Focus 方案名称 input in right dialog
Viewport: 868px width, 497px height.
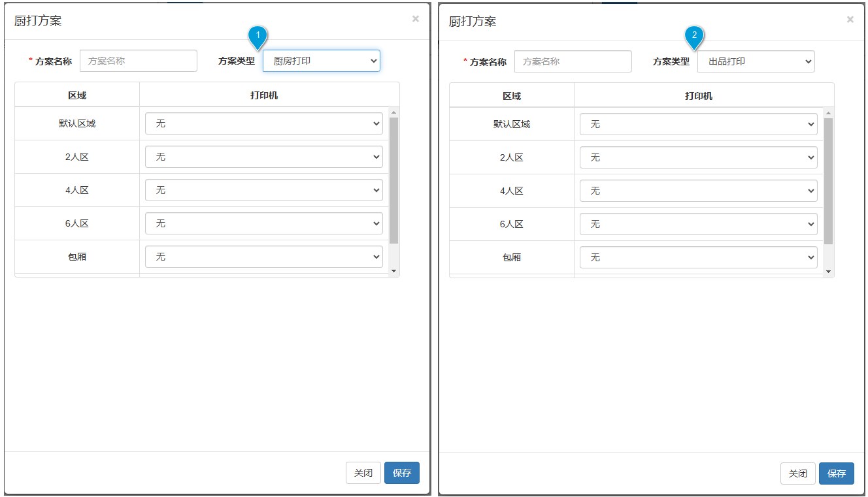tap(573, 61)
